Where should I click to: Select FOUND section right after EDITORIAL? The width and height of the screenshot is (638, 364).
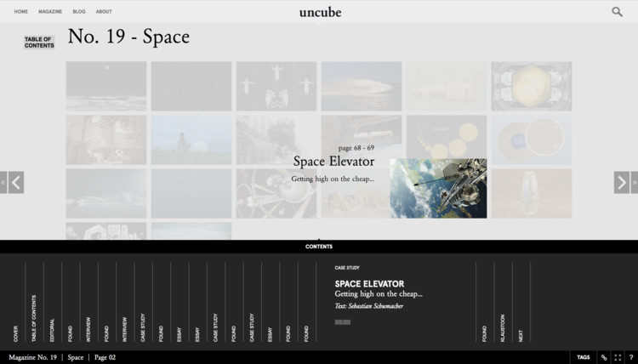(x=71, y=334)
